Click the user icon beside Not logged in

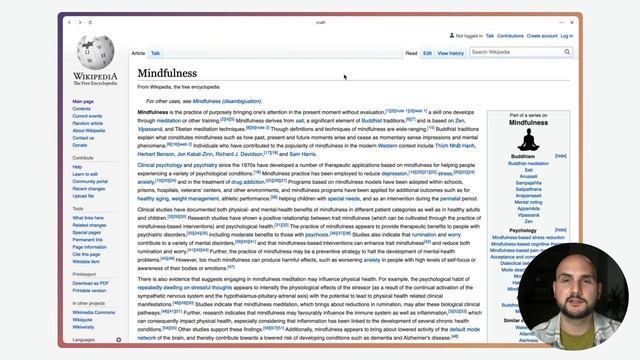tap(452, 36)
